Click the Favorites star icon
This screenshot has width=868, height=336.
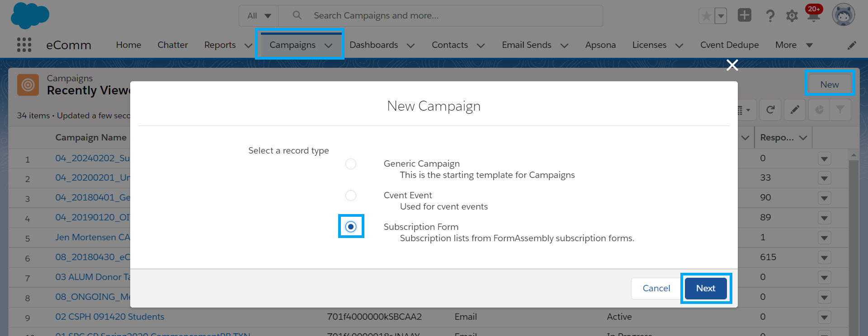(x=706, y=16)
